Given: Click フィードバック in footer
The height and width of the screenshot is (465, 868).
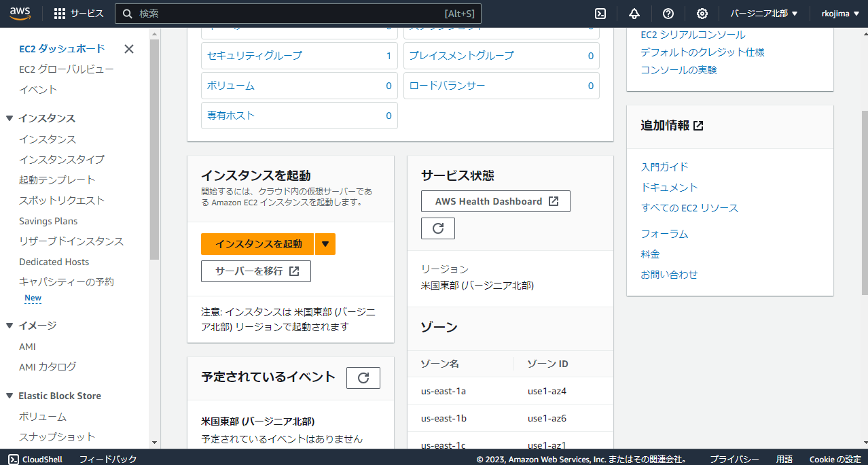Looking at the screenshot, I should click(108, 459).
